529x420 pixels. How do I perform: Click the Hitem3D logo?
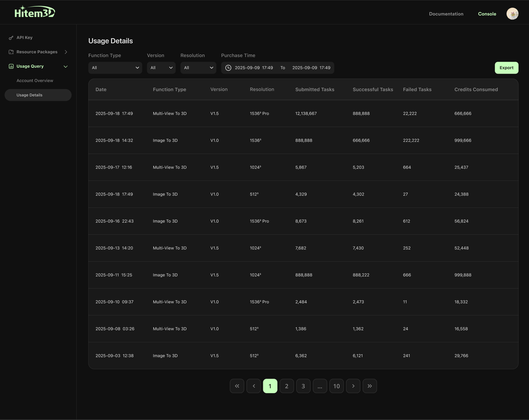pyautogui.click(x=34, y=12)
